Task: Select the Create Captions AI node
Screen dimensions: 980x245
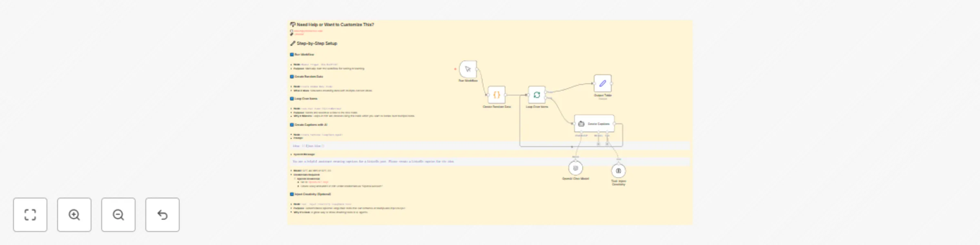Action: pos(594,123)
